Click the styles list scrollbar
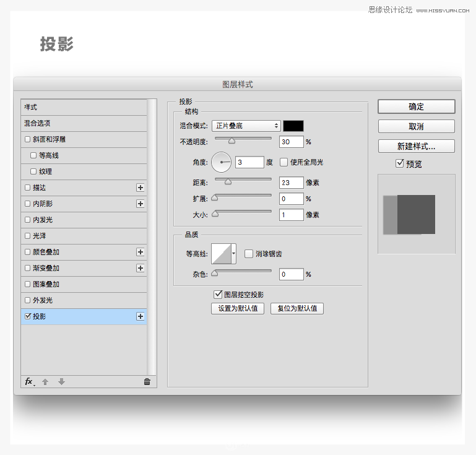The width and height of the screenshot is (476, 455). pyautogui.click(x=152, y=237)
